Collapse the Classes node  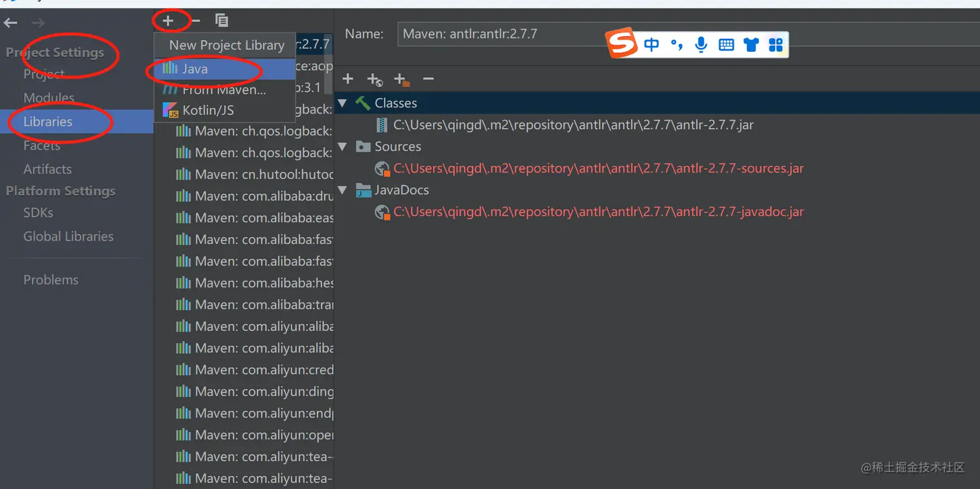(342, 103)
